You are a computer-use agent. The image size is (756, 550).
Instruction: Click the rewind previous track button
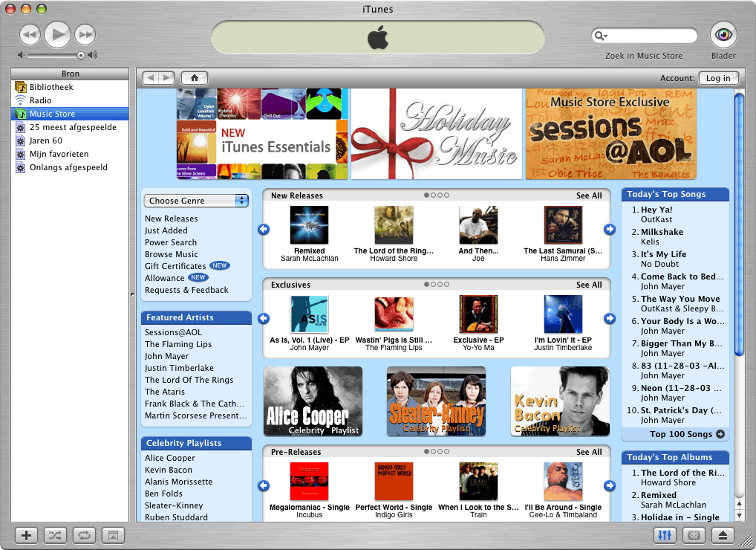(x=30, y=34)
